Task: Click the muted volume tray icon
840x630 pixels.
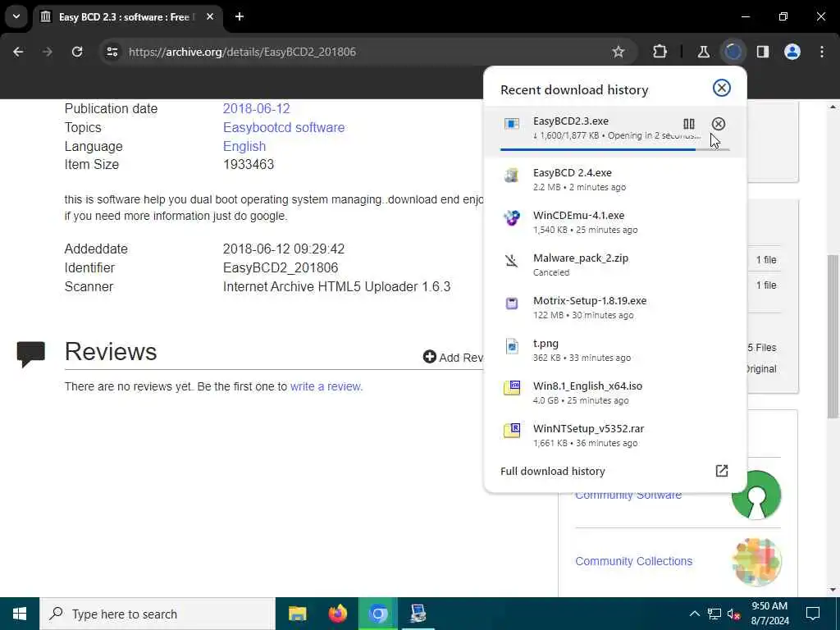Action: pyautogui.click(x=734, y=614)
